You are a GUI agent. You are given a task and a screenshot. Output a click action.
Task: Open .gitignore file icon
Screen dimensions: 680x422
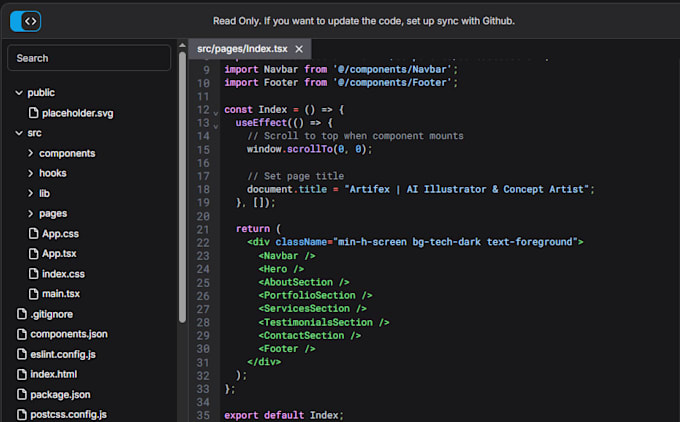pyautogui.click(x=20, y=314)
